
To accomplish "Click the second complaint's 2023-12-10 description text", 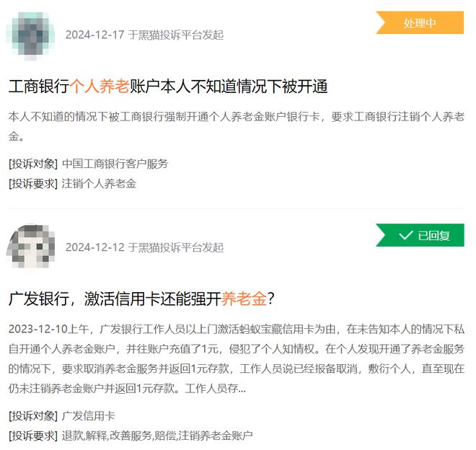I will click(237, 358).
